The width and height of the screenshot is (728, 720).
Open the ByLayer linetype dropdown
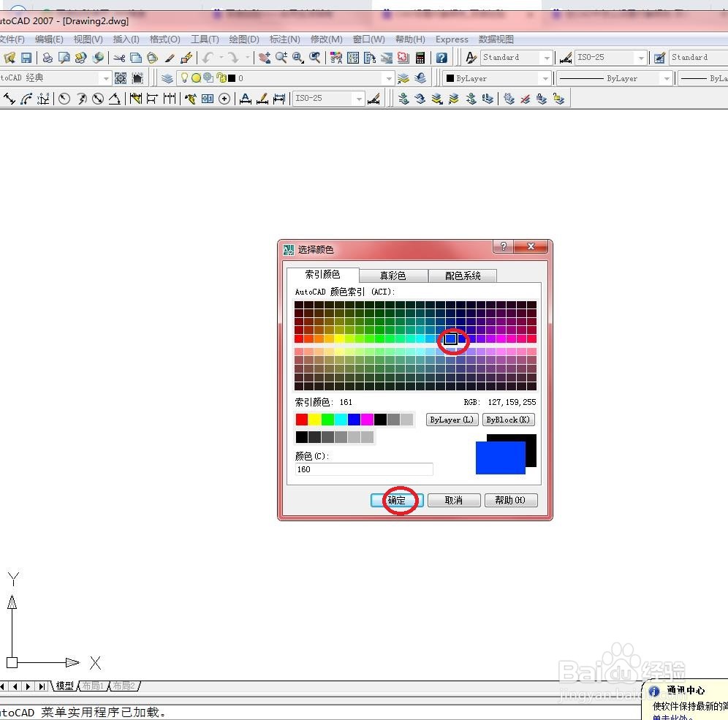click(x=615, y=78)
